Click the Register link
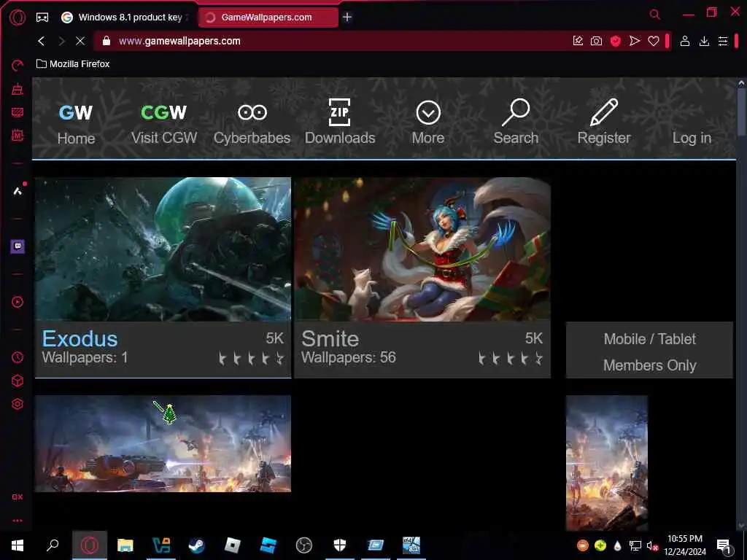The width and height of the screenshot is (747, 560). click(x=604, y=122)
